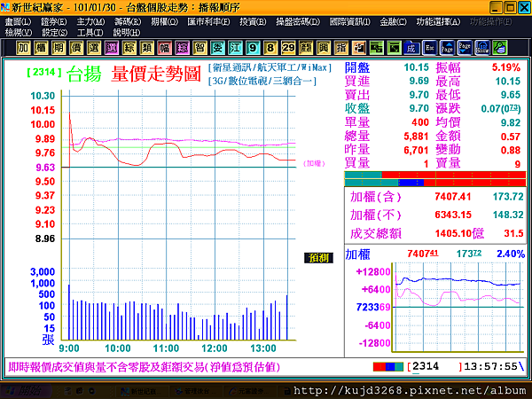
Task: Click the 29 toolbar icon
Action: coord(288,48)
